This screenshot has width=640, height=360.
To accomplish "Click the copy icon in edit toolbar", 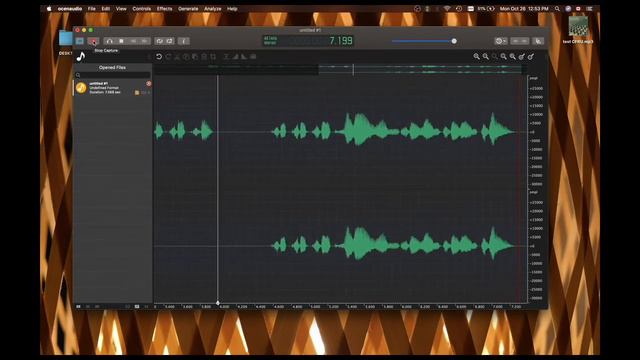I will 186,57.
